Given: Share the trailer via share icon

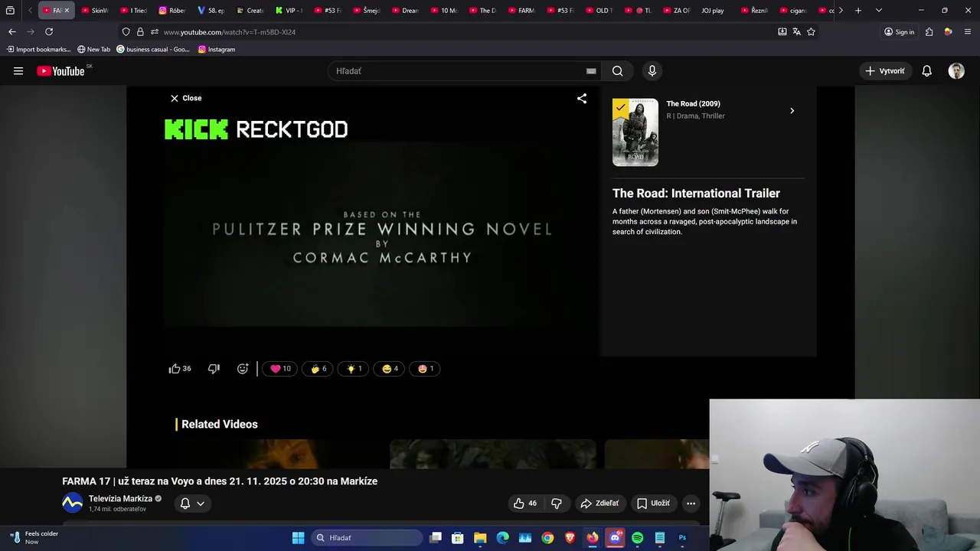Looking at the screenshot, I should [582, 98].
